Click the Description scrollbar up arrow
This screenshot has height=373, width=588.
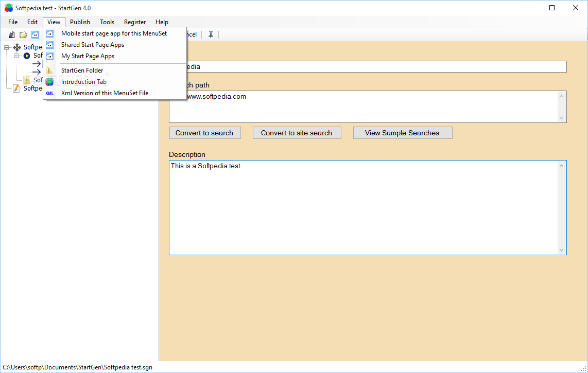[561, 166]
